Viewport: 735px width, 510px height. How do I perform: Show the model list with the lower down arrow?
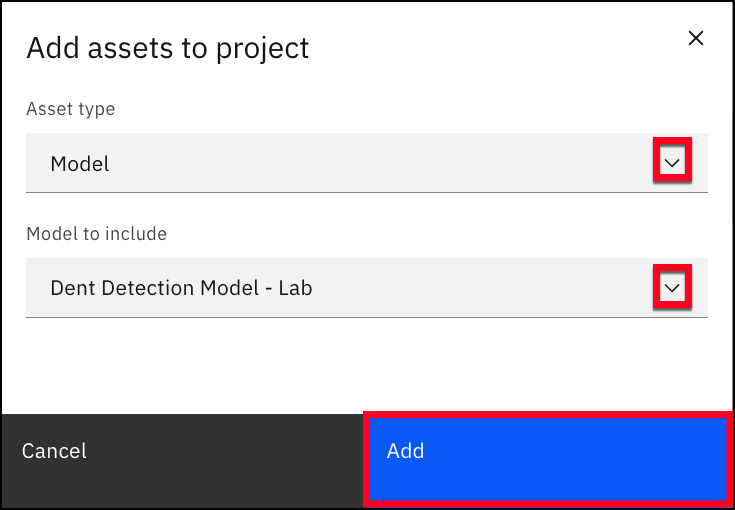[x=672, y=288]
